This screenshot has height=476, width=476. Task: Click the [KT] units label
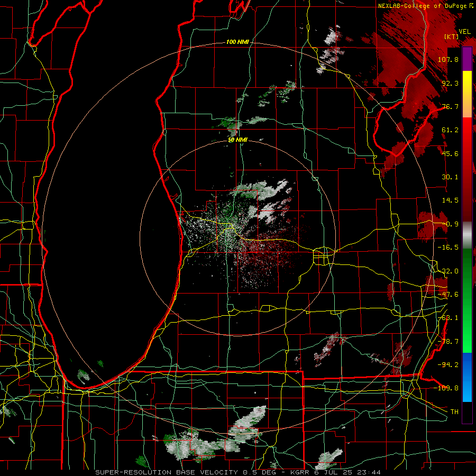(452, 36)
